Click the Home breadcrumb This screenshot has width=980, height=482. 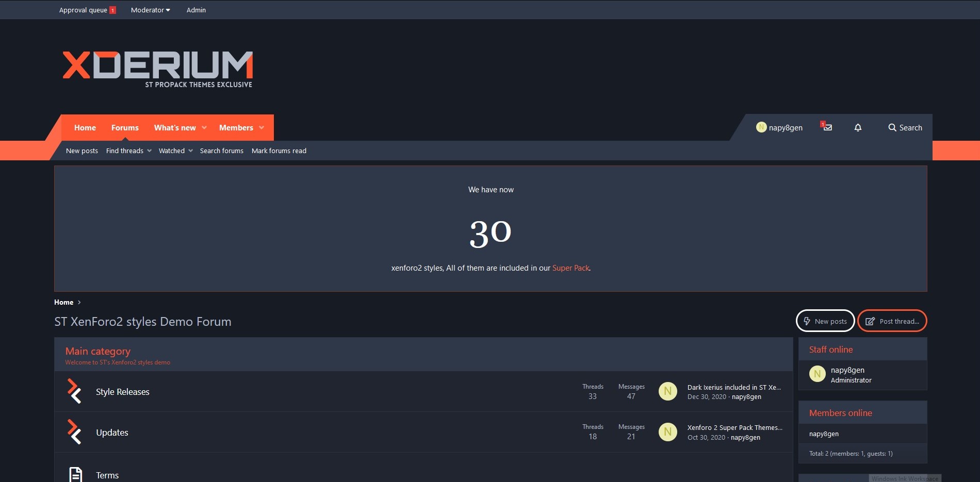point(64,302)
